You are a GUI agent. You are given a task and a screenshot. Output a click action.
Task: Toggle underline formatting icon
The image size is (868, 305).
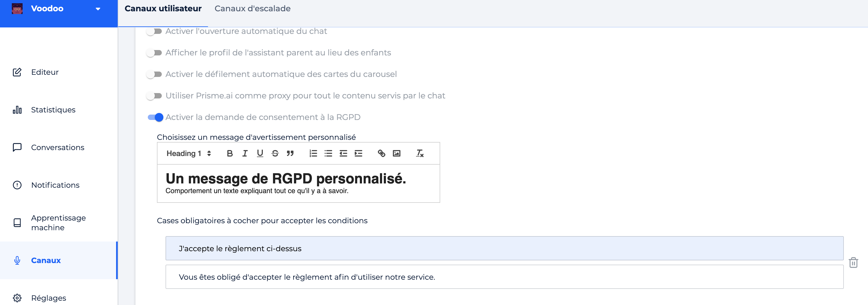(x=260, y=154)
